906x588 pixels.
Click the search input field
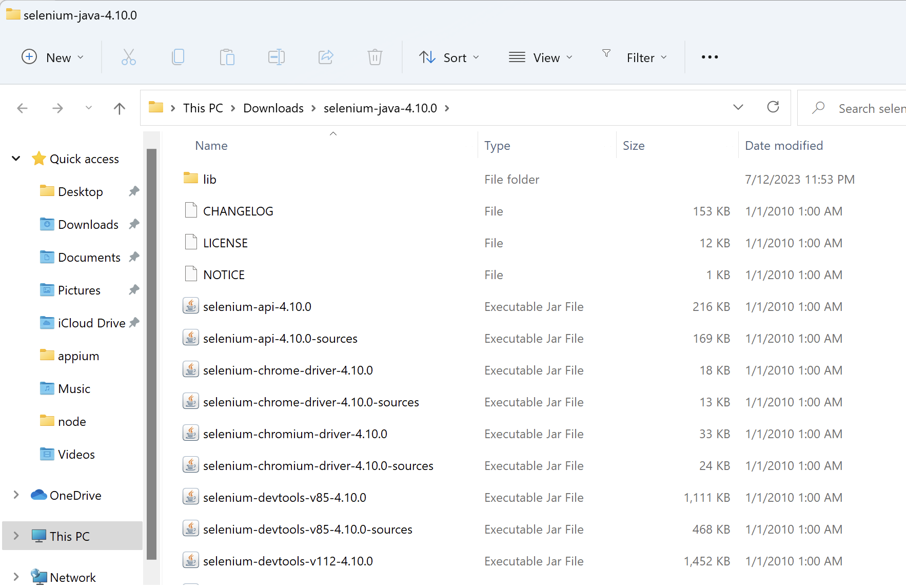tap(852, 108)
